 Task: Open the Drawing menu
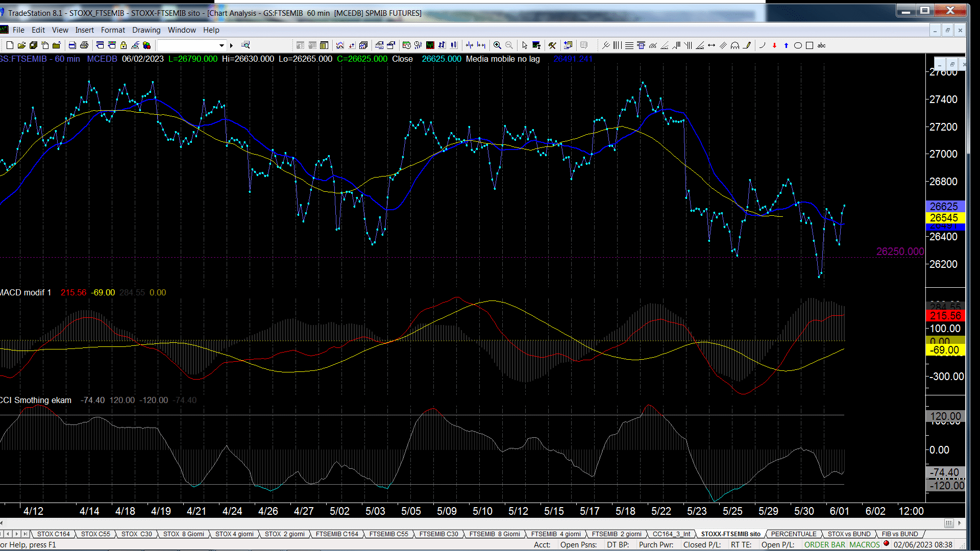146,30
